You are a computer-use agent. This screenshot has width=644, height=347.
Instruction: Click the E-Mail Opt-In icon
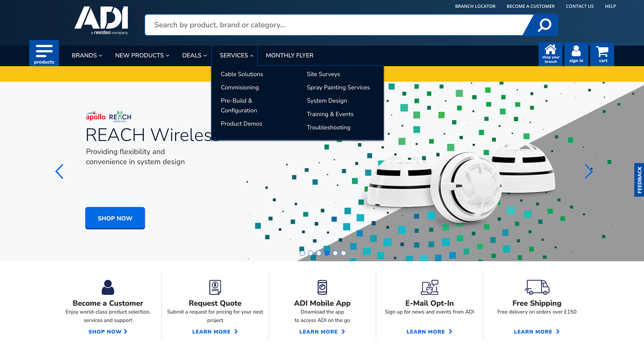point(430,287)
